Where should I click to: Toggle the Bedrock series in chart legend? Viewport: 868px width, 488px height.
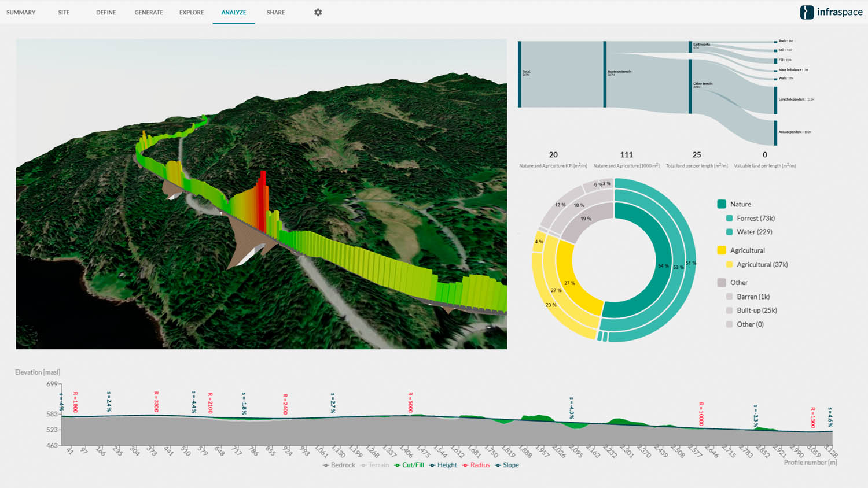339,465
